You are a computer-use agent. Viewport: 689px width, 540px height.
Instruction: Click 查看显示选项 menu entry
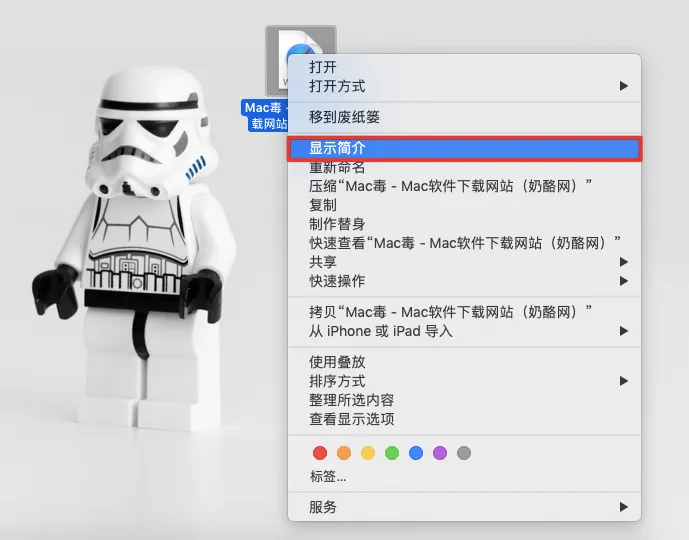click(464, 419)
